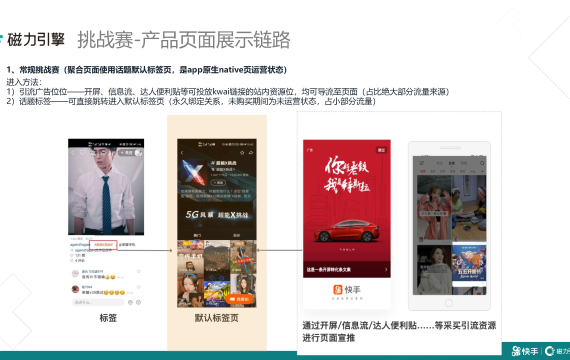Tap the follow pill on the challenge page
Viewport: 570px width, 360px height.
(218, 183)
